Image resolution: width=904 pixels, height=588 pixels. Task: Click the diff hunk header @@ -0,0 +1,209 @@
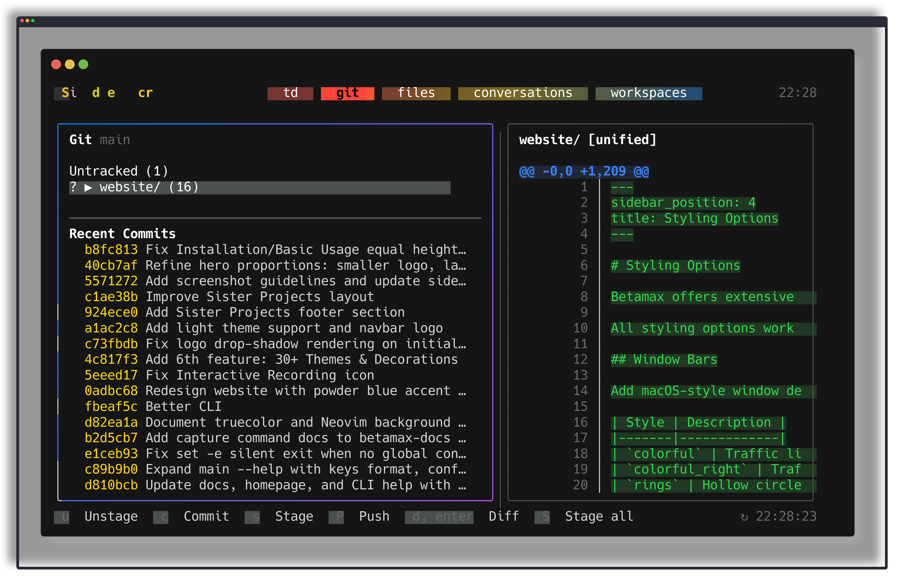coord(584,171)
